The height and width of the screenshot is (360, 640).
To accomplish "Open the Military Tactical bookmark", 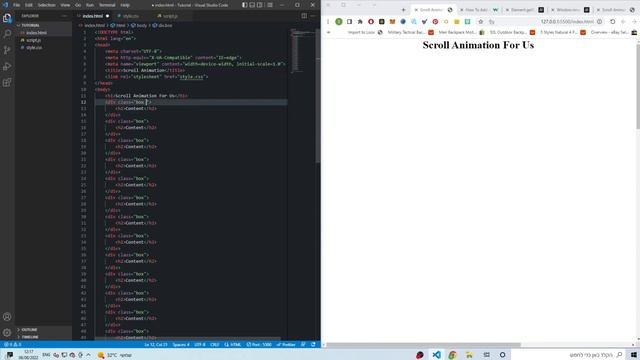I will [410, 32].
